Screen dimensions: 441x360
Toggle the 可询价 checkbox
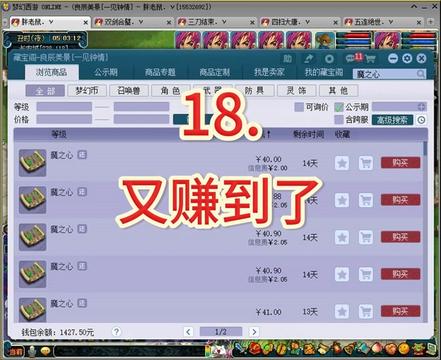tap(299, 107)
